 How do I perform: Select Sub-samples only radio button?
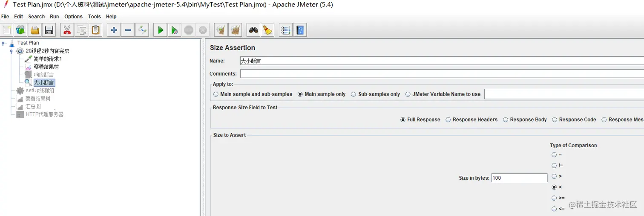[x=354, y=94]
